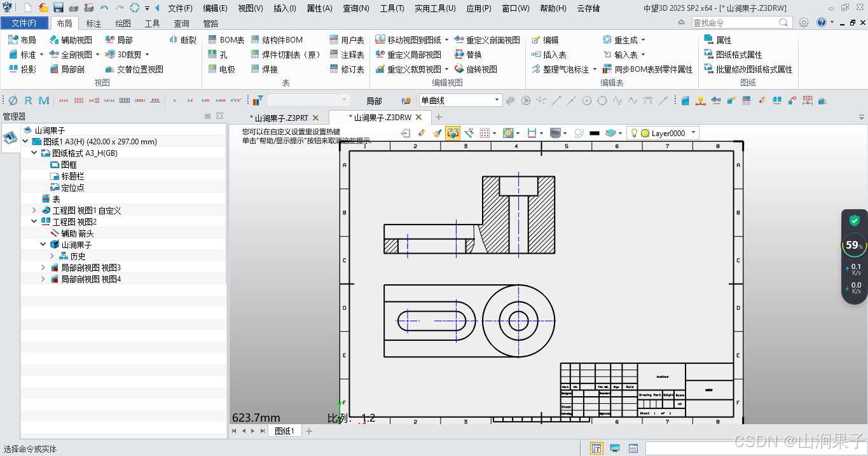
Task: Expand the 历史 history tree node
Action: coord(52,256)
